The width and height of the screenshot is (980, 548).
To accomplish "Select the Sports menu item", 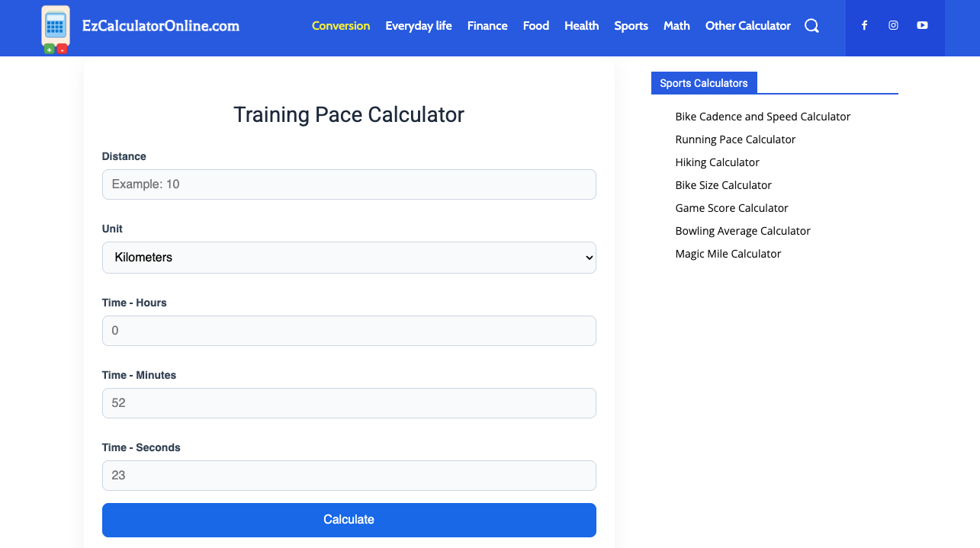I will (x=631, y=25).
